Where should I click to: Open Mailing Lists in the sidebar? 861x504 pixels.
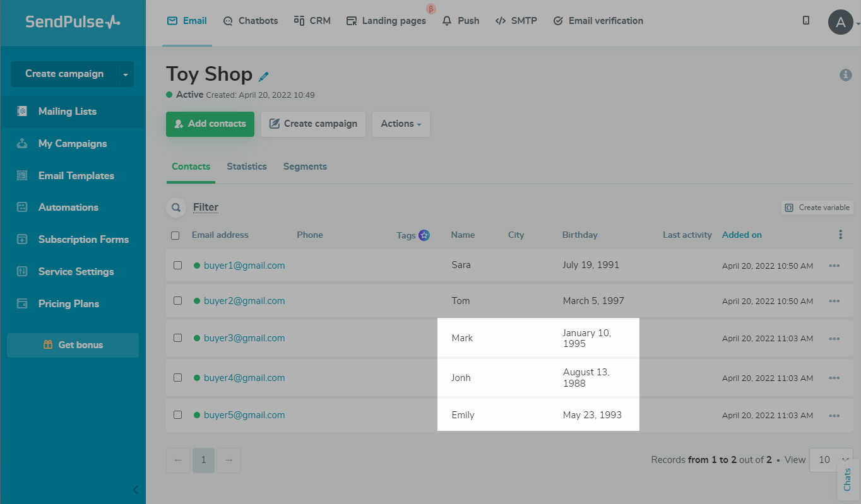point(73,112)
